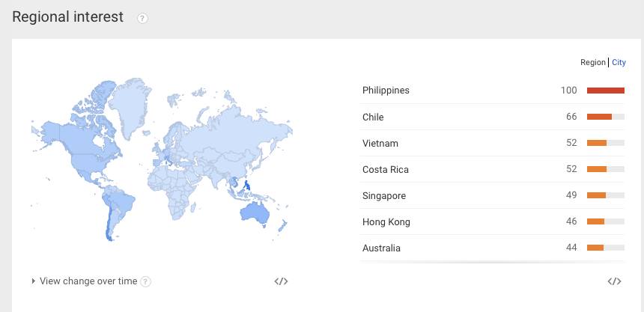The image size is (644, 312).
Task: Click the help icon next to View change over time
Action: tap(146, 281)
